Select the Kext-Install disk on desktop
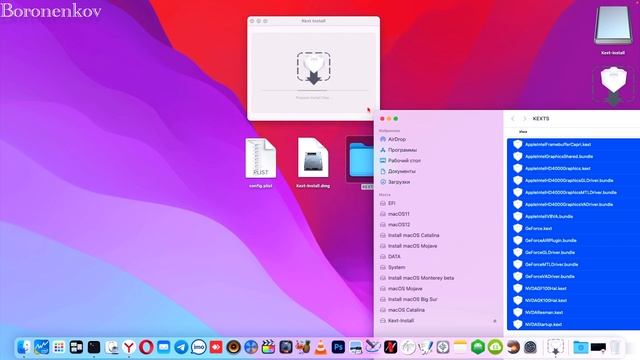This screenshot has height=360, width=640. [x=613, y=30]
